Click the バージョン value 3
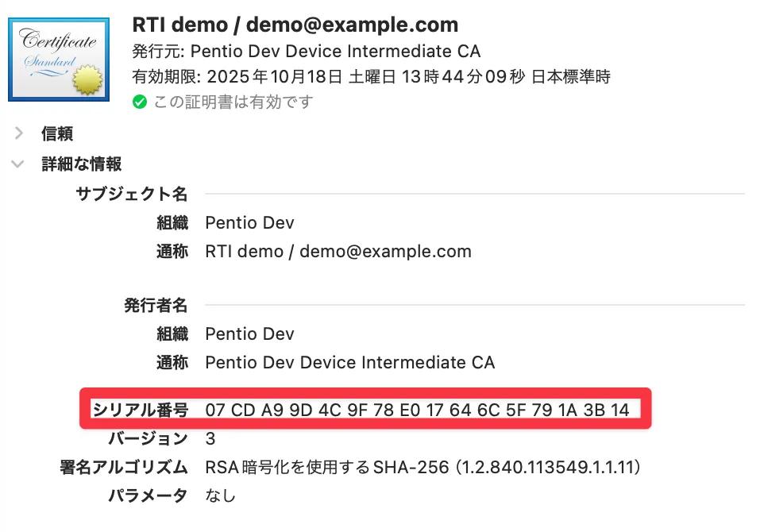 (210, 438)
